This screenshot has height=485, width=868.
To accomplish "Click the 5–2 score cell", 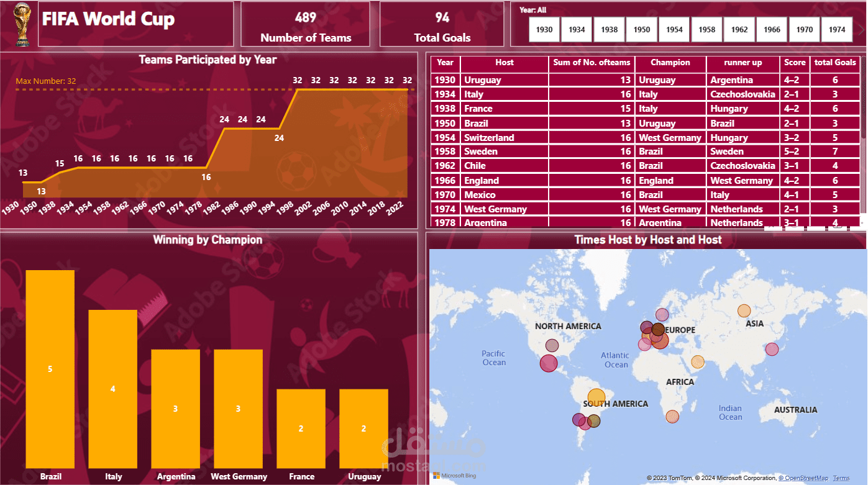I will coord(795,152).
